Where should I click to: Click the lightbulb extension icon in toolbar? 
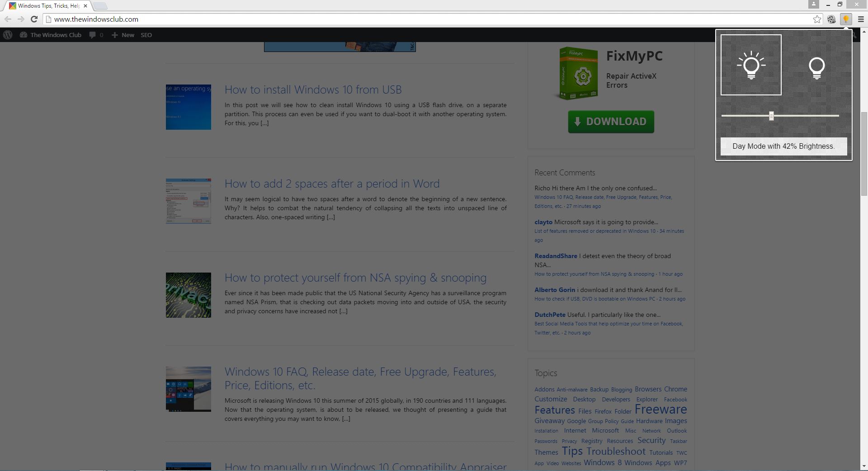[x=845, y=19]
